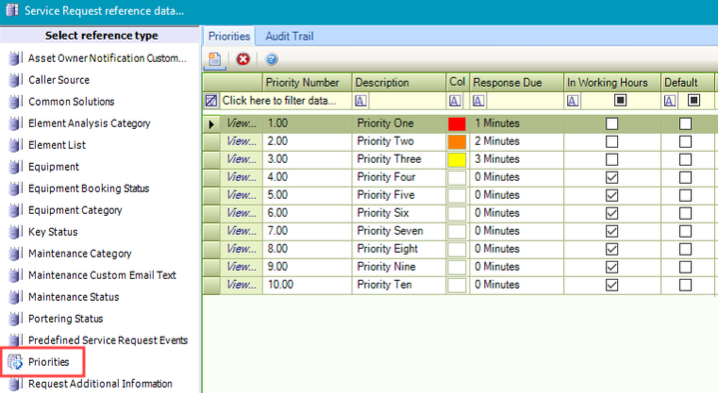Click the Asset Owner Notification Custom icon
The image size is (718, 393).
click(x=15, y=58)
